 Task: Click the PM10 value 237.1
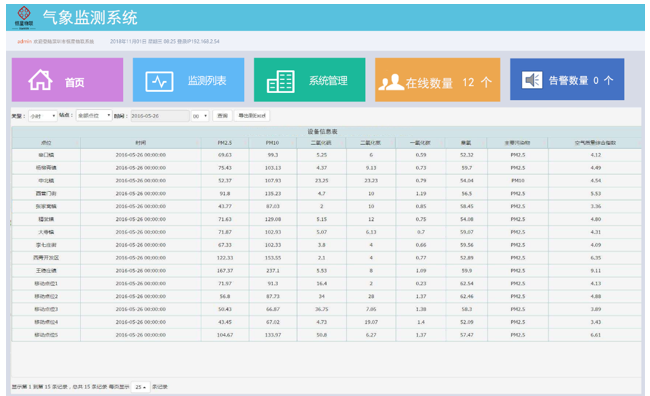pyautogui.click(x=272, y=271)
